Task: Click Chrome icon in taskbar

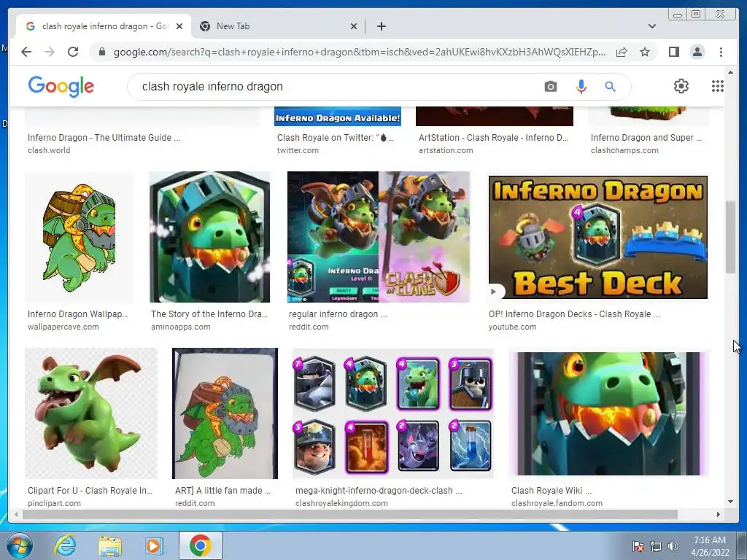Action: point(201,545)
